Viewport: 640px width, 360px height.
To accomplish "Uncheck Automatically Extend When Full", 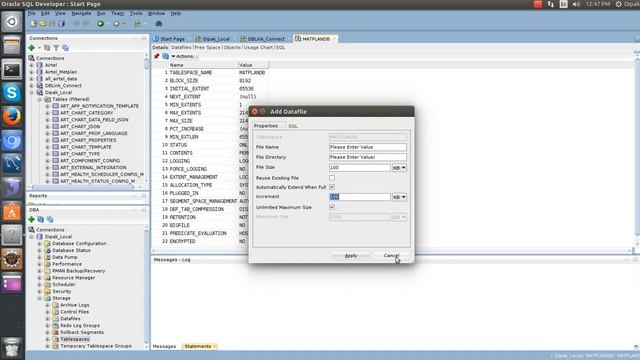I will point(332,187).
